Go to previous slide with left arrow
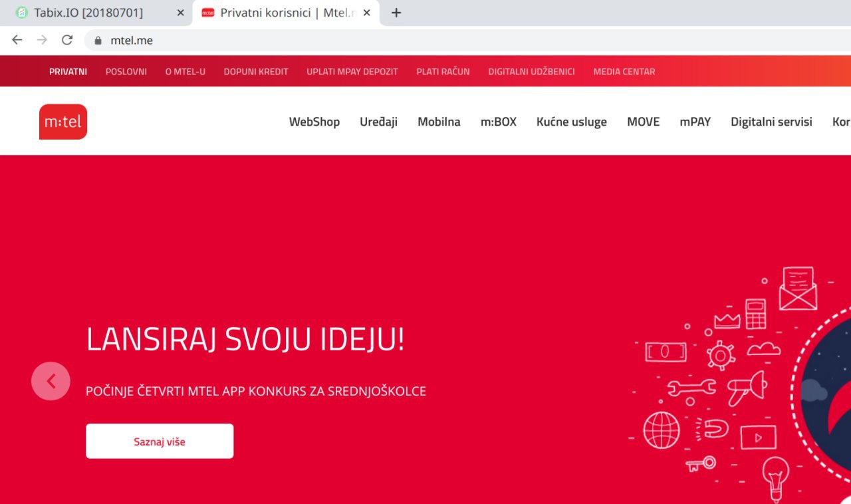The height and width of the screenshot is (504, 851). tap(51, 381)
